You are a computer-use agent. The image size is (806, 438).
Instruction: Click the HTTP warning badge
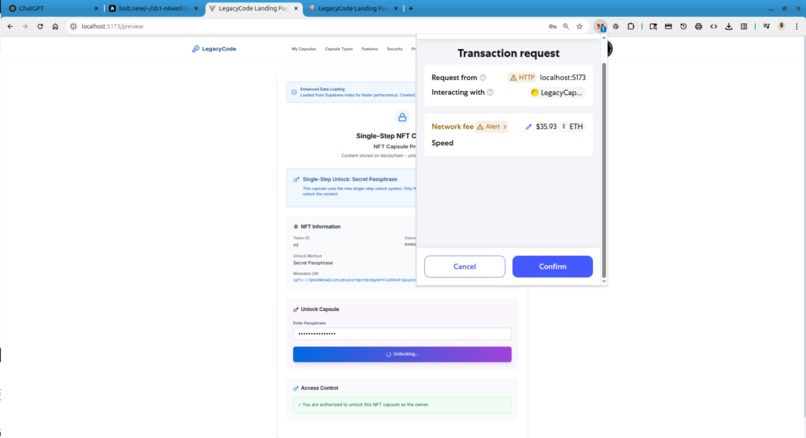click(522, 78)
